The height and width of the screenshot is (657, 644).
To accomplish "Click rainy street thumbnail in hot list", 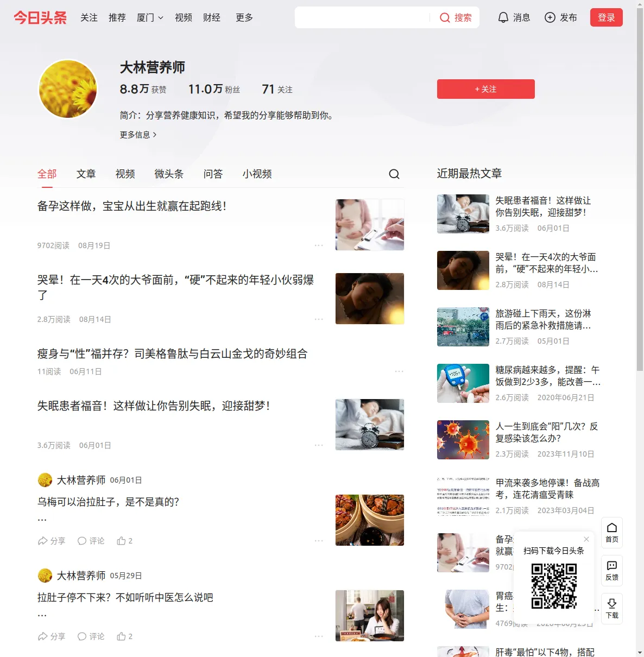I will tap(463, 327).
